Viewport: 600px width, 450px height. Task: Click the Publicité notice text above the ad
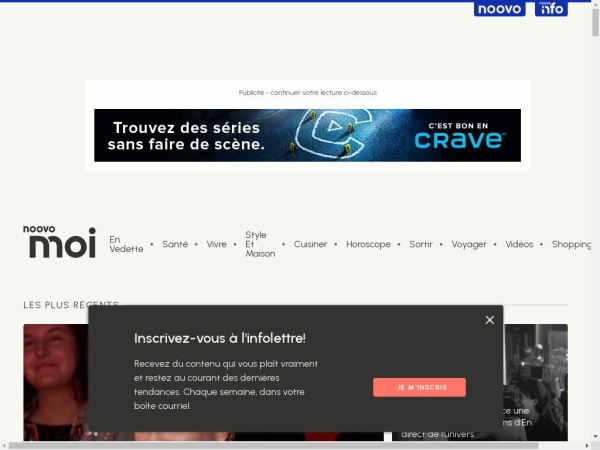[308, 93]
